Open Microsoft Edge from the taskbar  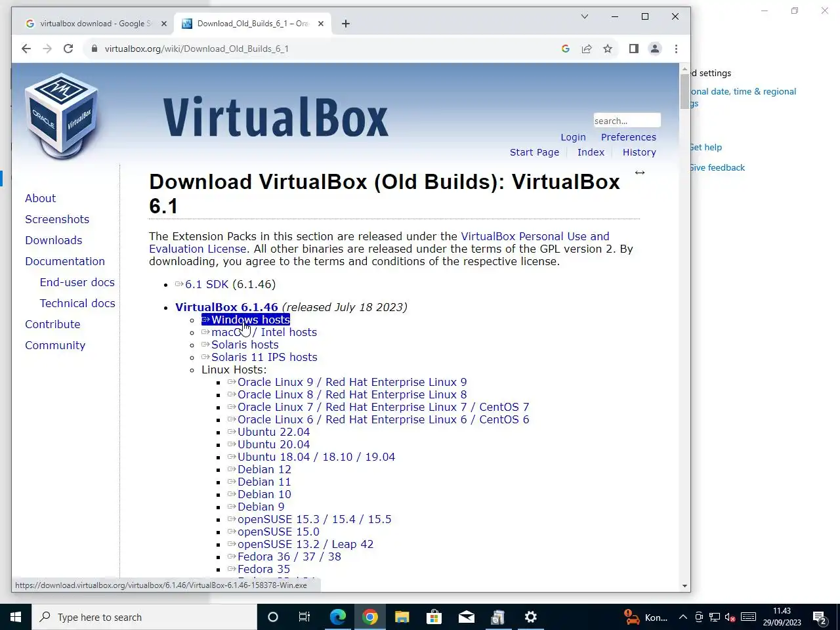click(338, 617)
